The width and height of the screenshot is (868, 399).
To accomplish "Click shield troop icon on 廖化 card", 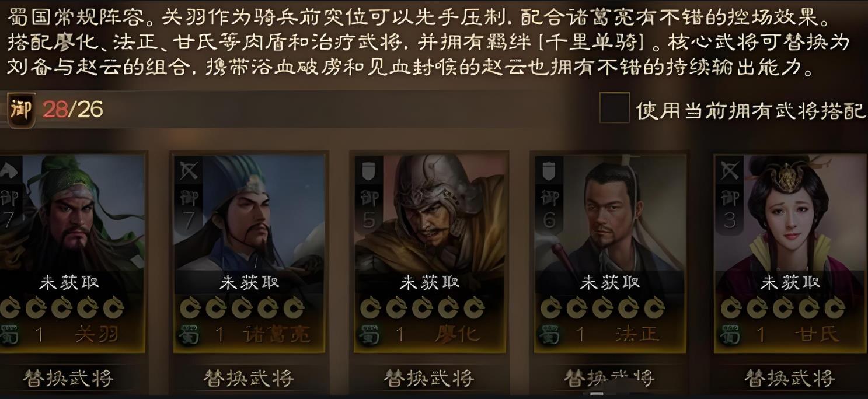I will point(369,170).
